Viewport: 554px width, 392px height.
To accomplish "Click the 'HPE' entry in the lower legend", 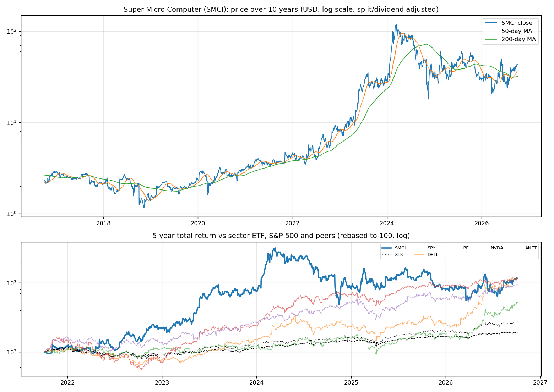I will (458, 248).
